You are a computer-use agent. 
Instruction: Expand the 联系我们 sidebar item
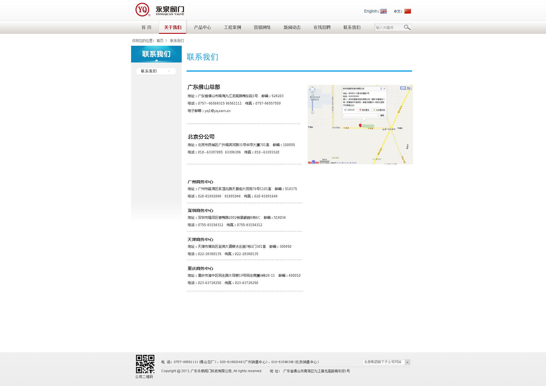156,71
